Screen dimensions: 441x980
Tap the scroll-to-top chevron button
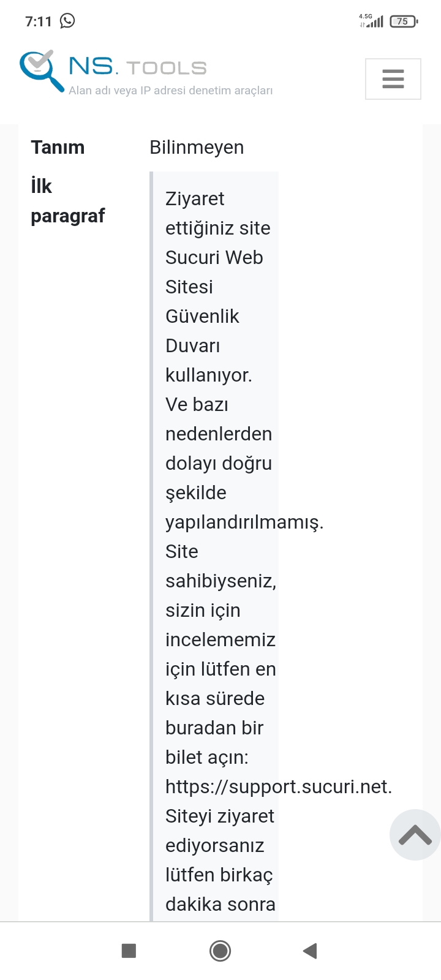point(415,835)
